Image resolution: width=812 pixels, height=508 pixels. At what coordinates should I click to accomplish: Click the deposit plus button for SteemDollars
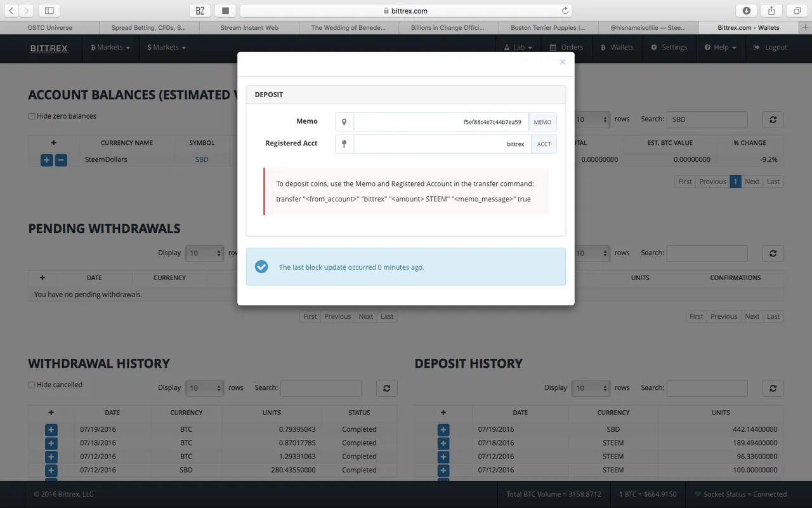[46, 160]
